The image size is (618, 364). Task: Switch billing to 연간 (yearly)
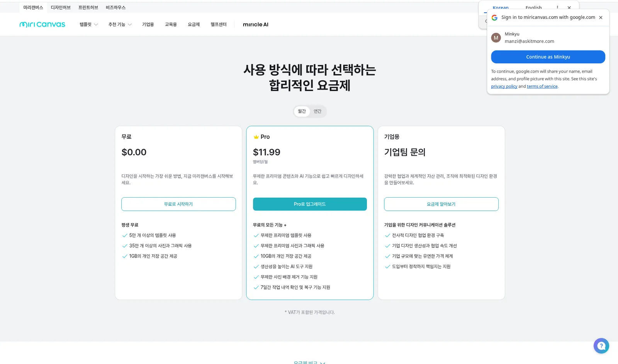(317, 111)
